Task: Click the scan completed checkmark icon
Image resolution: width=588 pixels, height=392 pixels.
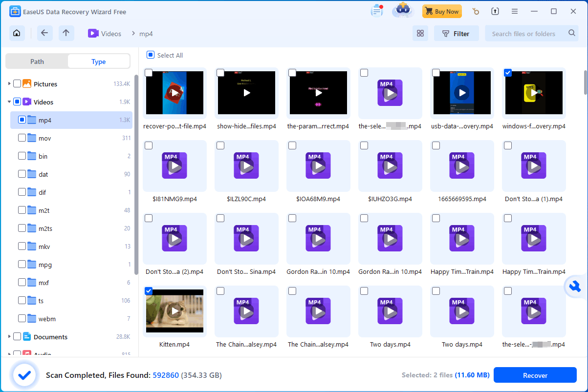Action: click(24, 375)
